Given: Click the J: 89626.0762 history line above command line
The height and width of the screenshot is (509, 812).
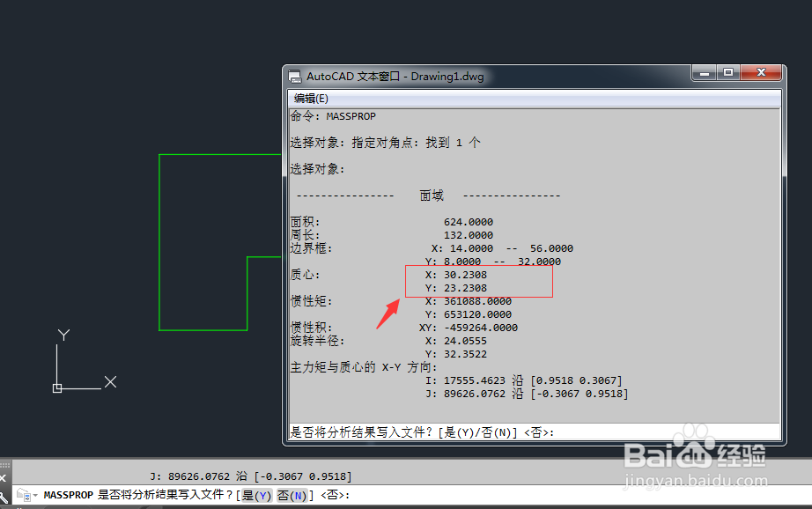Looking at the screenshot, I should pos(251,476).
